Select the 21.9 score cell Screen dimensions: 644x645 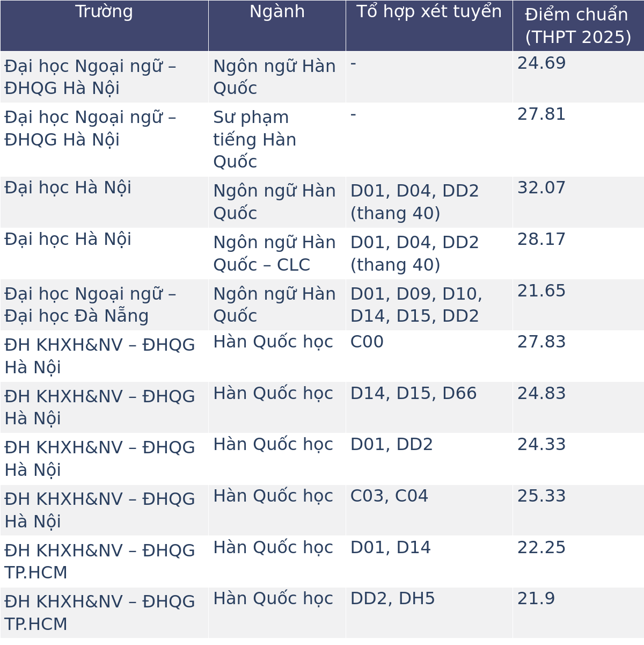tap(536, 599)
